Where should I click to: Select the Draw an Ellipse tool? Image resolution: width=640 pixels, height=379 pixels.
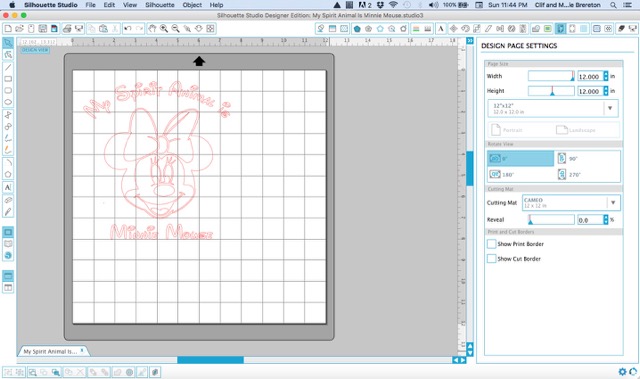(x=8, y=102)
